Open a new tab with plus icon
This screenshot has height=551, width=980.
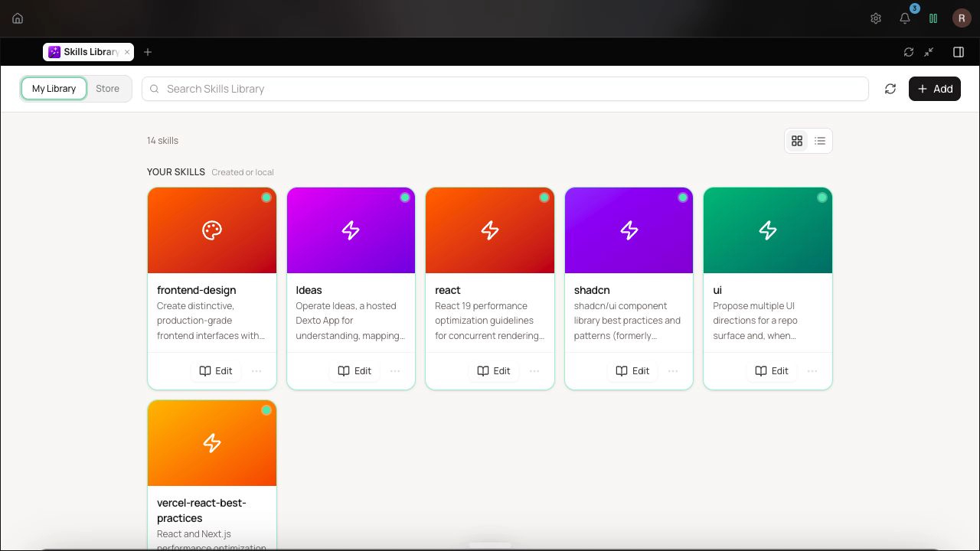[x=148, y=52]
